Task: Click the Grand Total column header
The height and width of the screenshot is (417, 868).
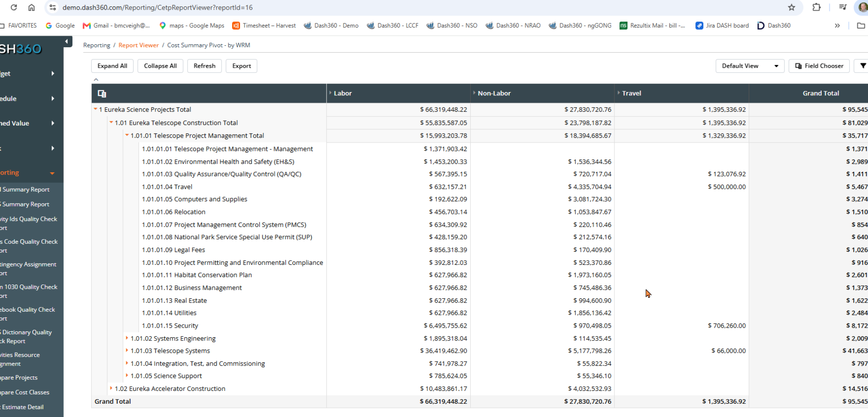Action: click(821, 93)
